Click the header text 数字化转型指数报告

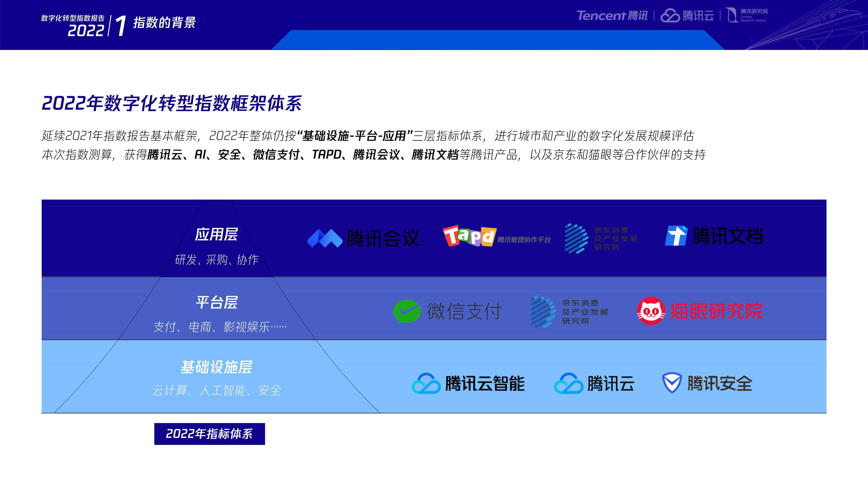click(73, 18)
